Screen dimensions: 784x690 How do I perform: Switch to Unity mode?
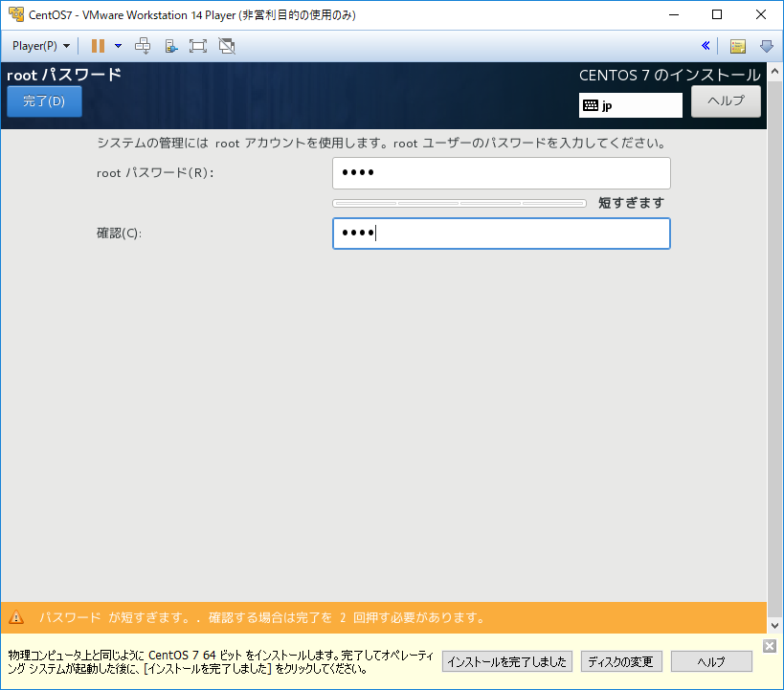click(x=226, y=45)
